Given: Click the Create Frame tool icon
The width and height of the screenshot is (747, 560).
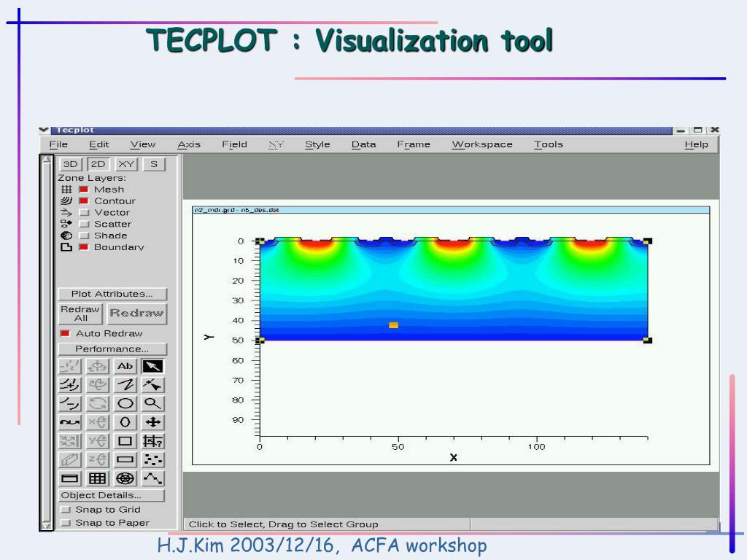Looking at the screenshot, I should [x=69, y=478].
